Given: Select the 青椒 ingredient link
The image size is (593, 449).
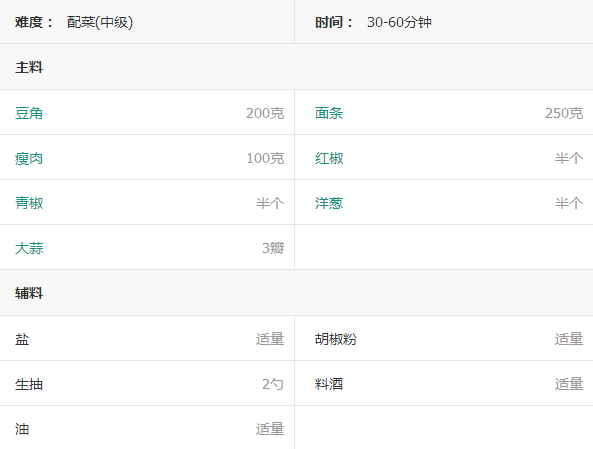Looking at the screenshot, I should coord(29,203).
